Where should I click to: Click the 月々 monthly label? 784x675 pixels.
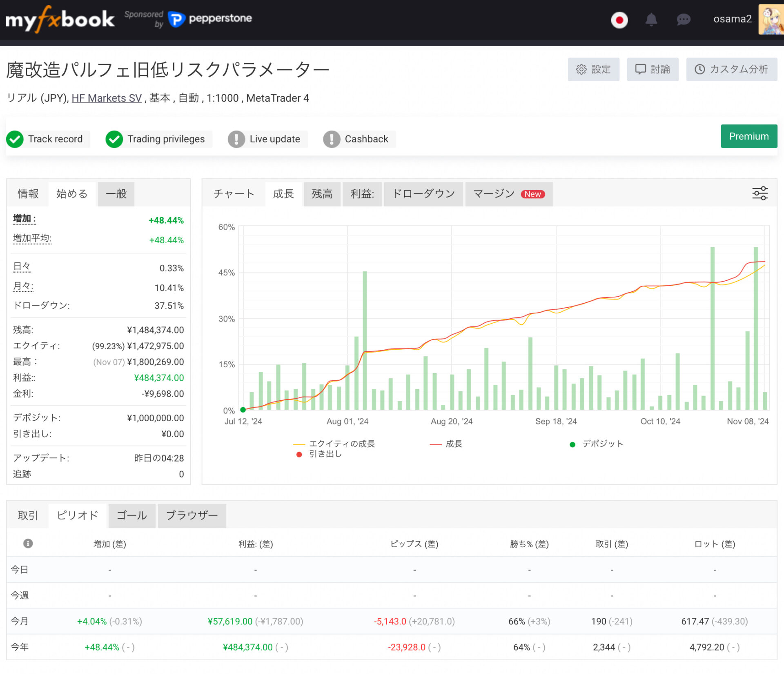(x=23, y=286)
